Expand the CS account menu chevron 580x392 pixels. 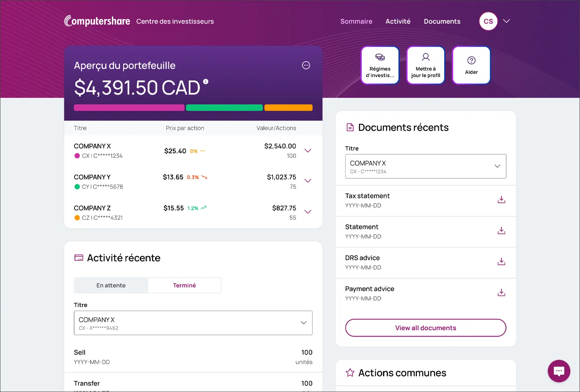coord(506,21)
